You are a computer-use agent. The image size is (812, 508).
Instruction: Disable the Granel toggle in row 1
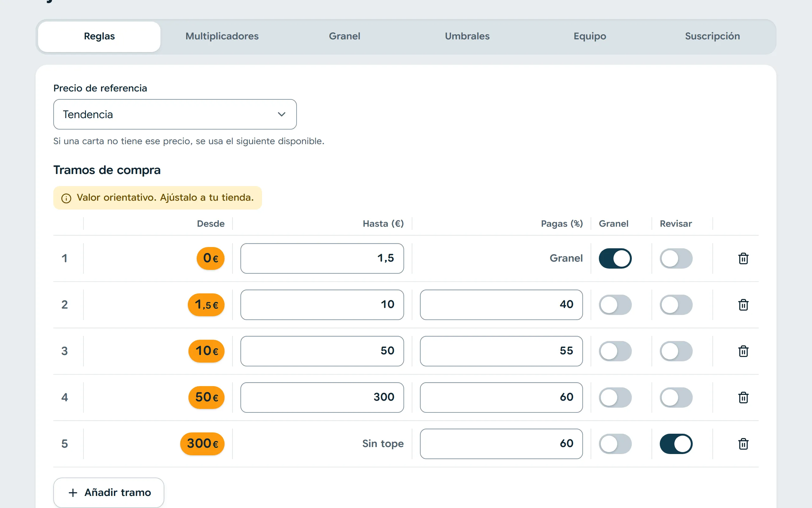[x=615, y=258]
